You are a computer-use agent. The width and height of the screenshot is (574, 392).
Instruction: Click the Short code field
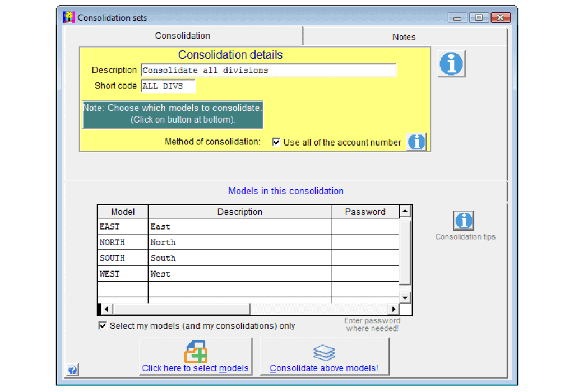coord(168,86)
